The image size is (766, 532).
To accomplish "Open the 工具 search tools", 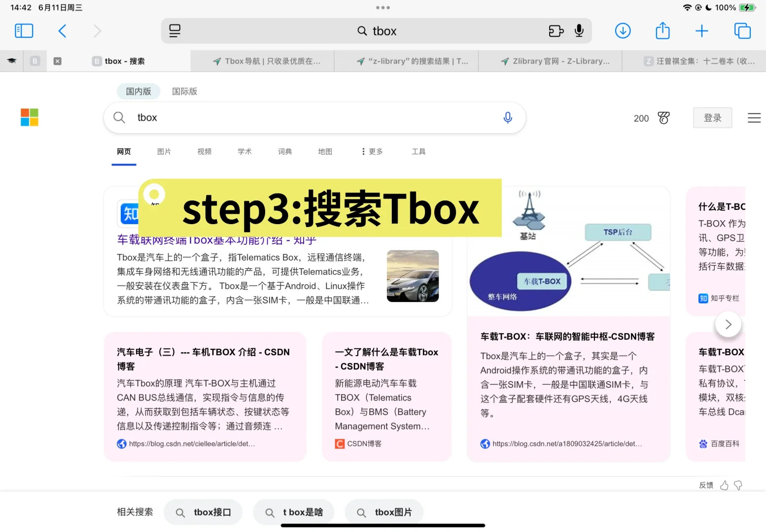I will [418, 152].
